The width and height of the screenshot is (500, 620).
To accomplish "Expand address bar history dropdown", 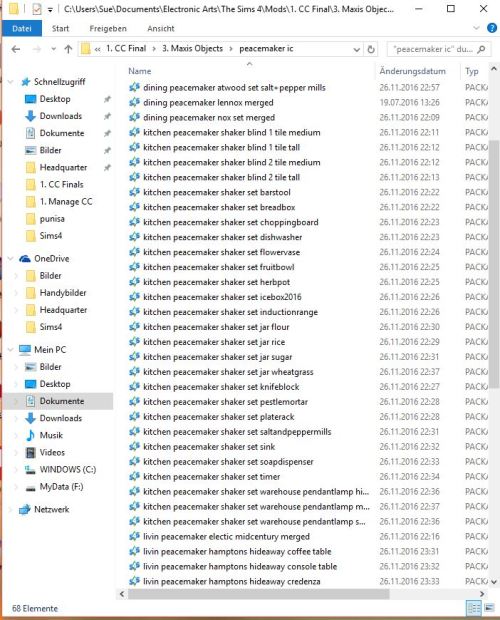I will 356,49.
